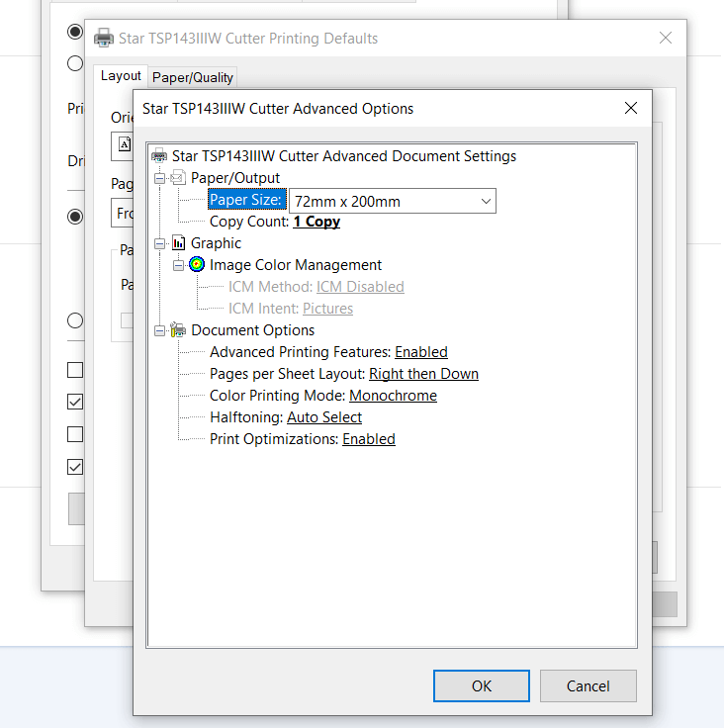Open the Paper Size 72mm x 200mm dropdown
The height and width of the screenshot is (728, 724).
coord(393,201)
